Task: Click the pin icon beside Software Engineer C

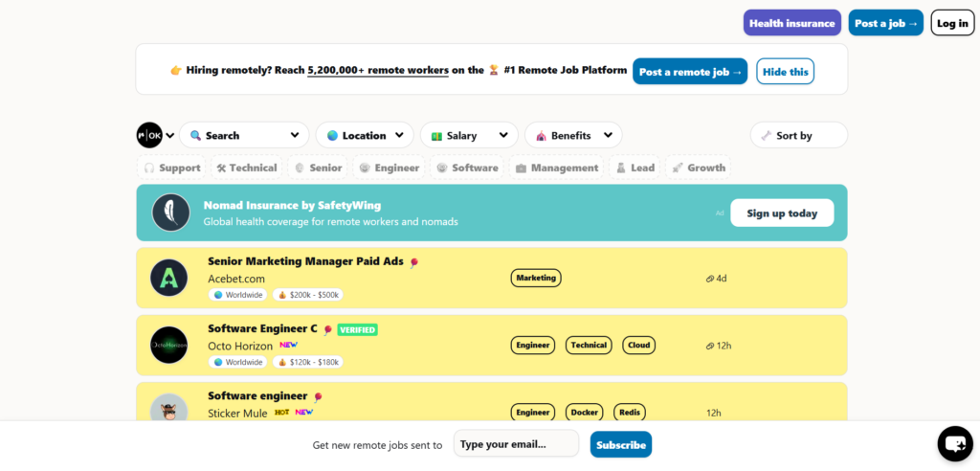Action: pyautogui.click(x=327, y=330)
